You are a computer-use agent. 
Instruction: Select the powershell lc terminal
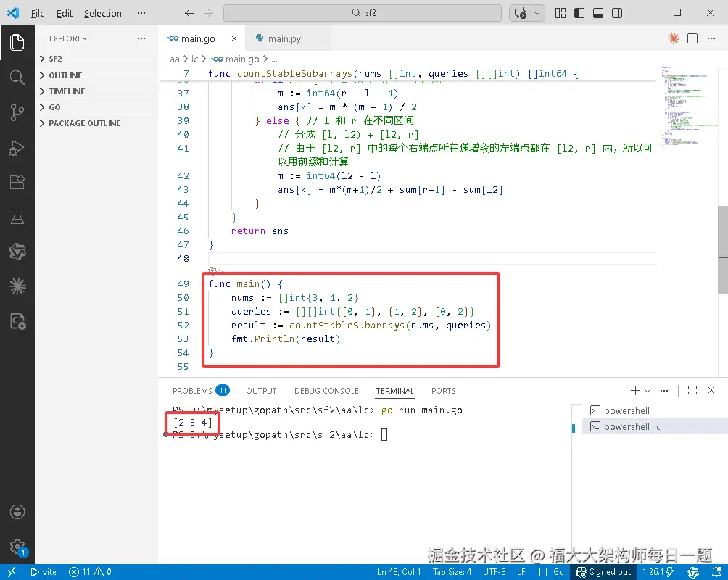[655, 426]
